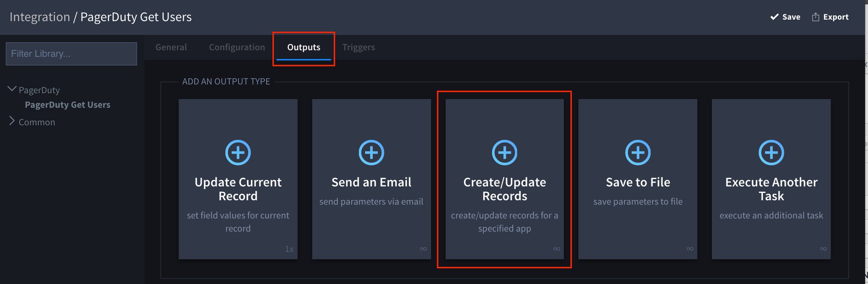
Task: Click the plus icon on Send an Email
Action: point(371,153)
